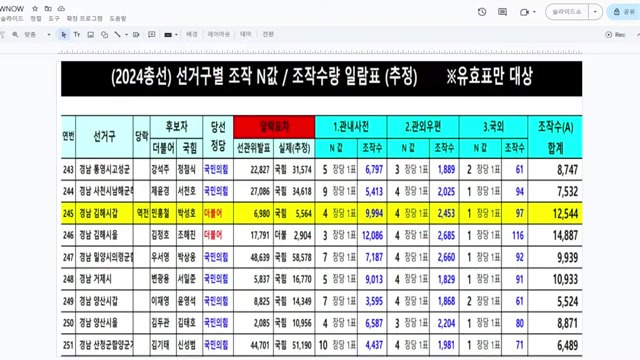640x360 pixels.
Task: Open version history clock icon
Action: [x=482, y=12]
